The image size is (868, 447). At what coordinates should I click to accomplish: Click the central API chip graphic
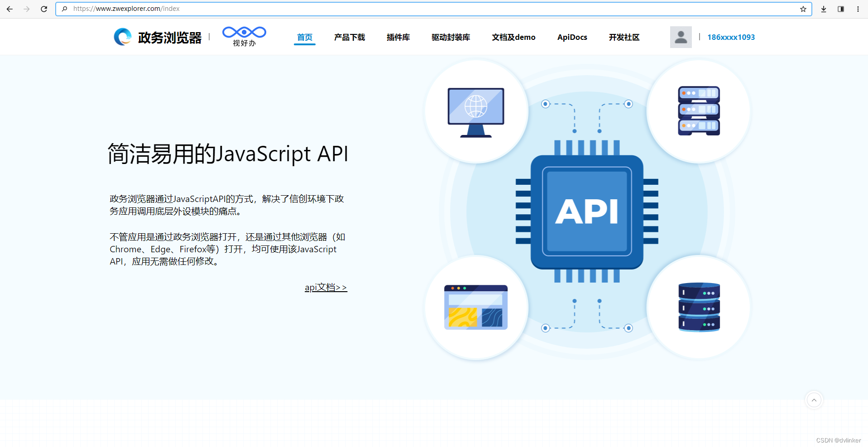click(x=587, y=211)
